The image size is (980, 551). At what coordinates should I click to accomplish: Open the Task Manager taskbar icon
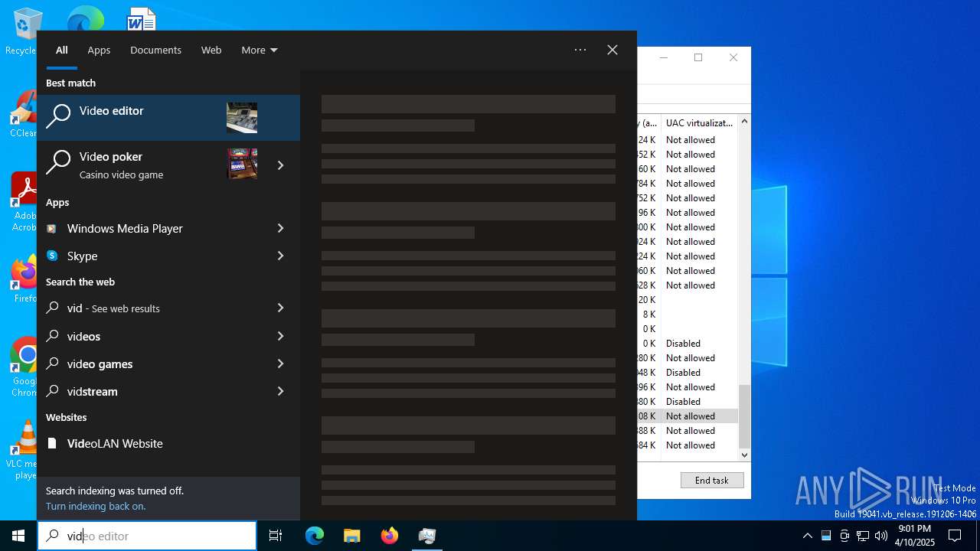tap(427, 536)
